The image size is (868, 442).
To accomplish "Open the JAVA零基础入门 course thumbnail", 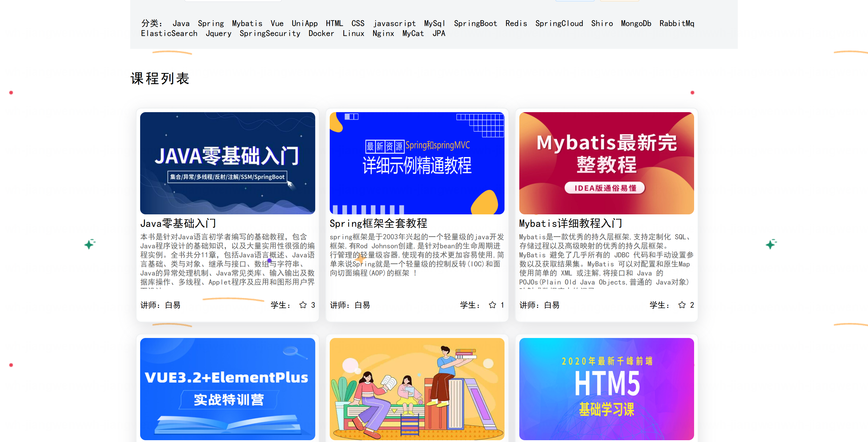I will point(228,163).
